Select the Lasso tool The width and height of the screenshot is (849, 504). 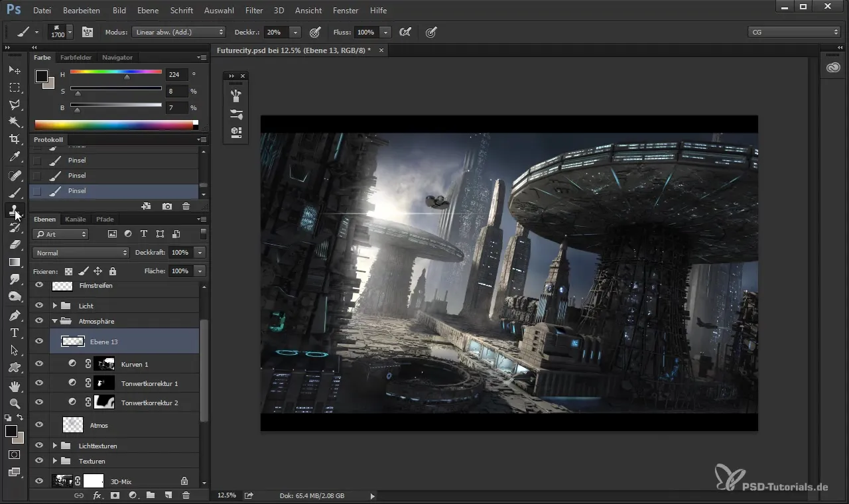pos(15,105)
